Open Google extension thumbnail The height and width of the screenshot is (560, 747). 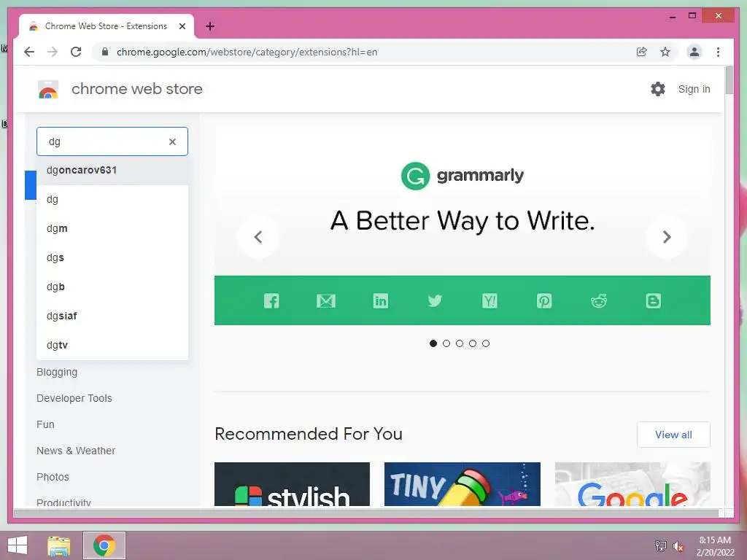click(x=632, y=484)
